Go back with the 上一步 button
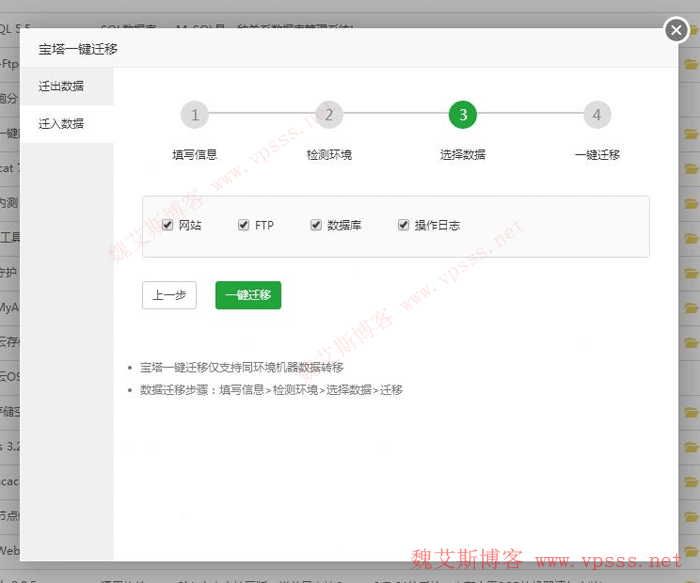 point(169,295)
